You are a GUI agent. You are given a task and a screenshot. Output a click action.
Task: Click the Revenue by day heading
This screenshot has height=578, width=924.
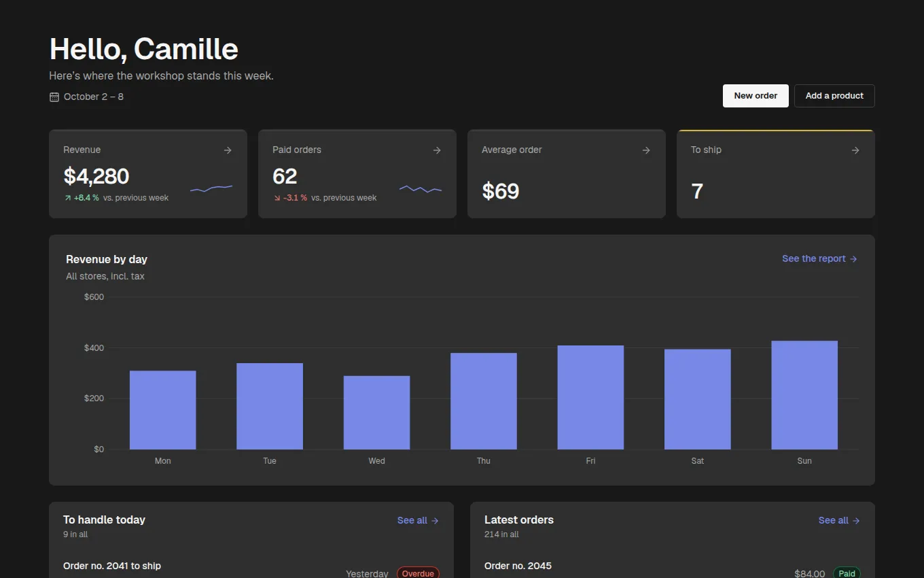coord(107,259)
